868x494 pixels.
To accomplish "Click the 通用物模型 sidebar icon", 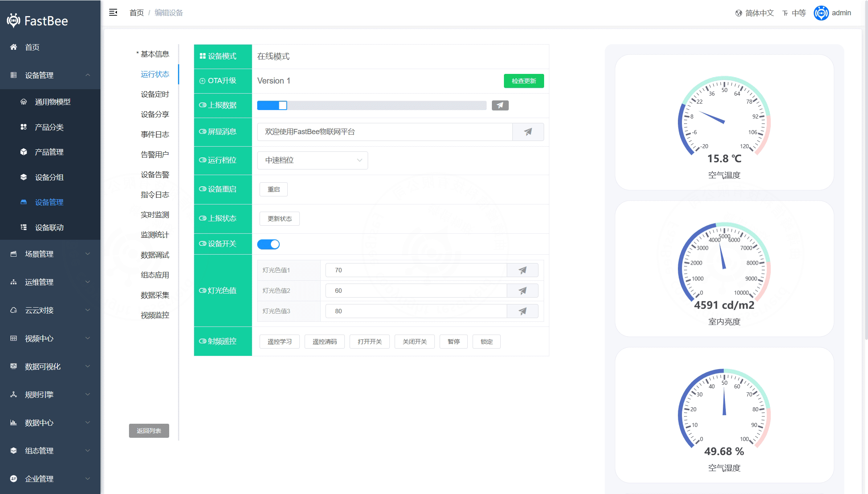I will click(24, 102).
